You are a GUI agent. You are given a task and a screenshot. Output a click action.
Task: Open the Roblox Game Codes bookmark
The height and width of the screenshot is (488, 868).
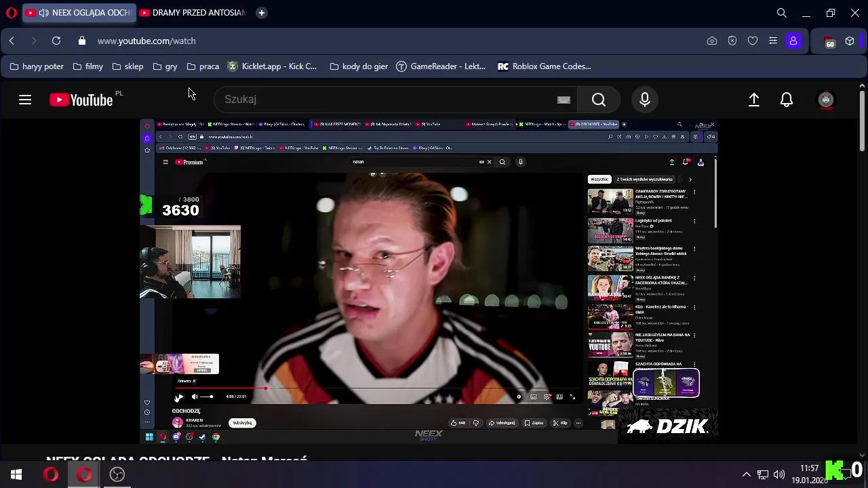[x=545, y=66]
